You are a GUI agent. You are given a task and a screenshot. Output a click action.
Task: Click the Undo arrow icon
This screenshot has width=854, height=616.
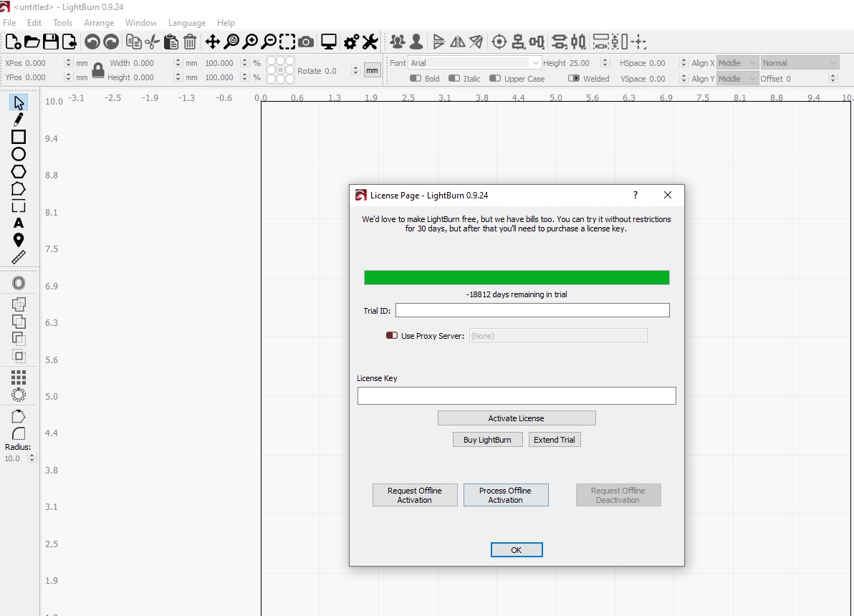pos(92,42)
